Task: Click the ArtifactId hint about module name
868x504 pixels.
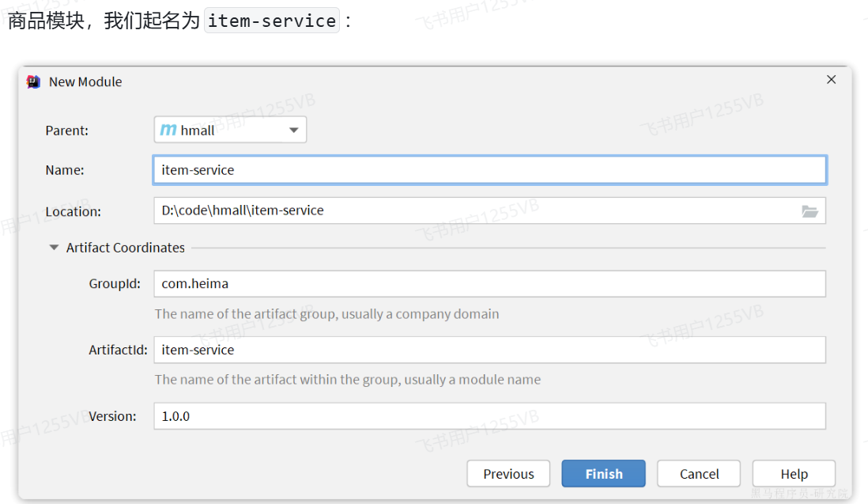Action: coord(347,380)
